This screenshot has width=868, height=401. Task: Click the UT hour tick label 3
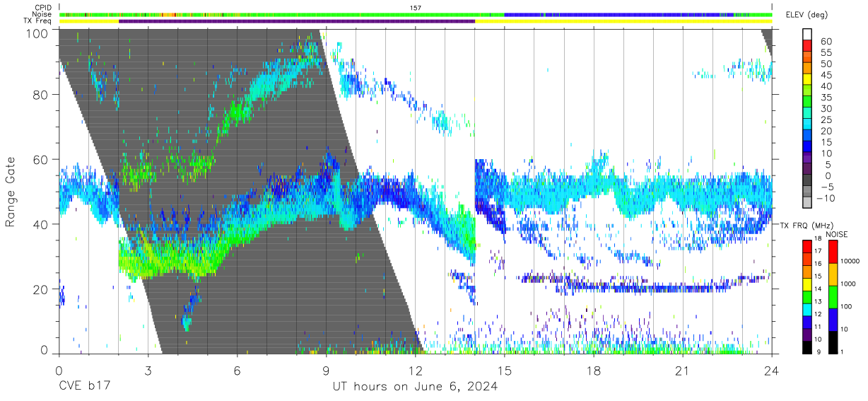[x=148, y=370]
